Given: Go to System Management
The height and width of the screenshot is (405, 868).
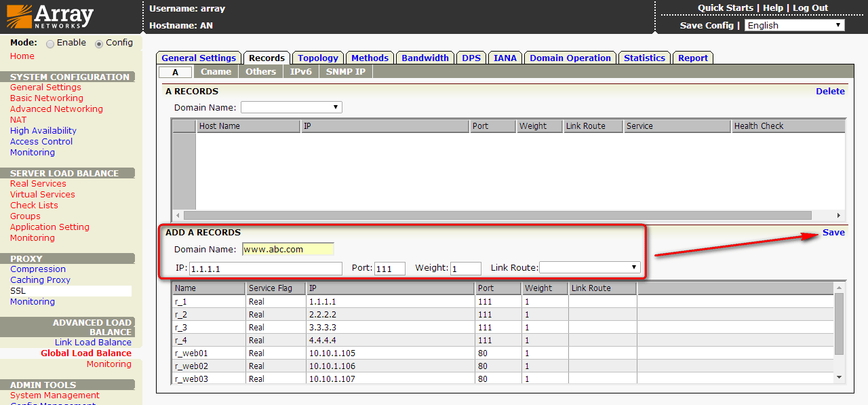Looking at the screenshot, I should pos(55,396).
